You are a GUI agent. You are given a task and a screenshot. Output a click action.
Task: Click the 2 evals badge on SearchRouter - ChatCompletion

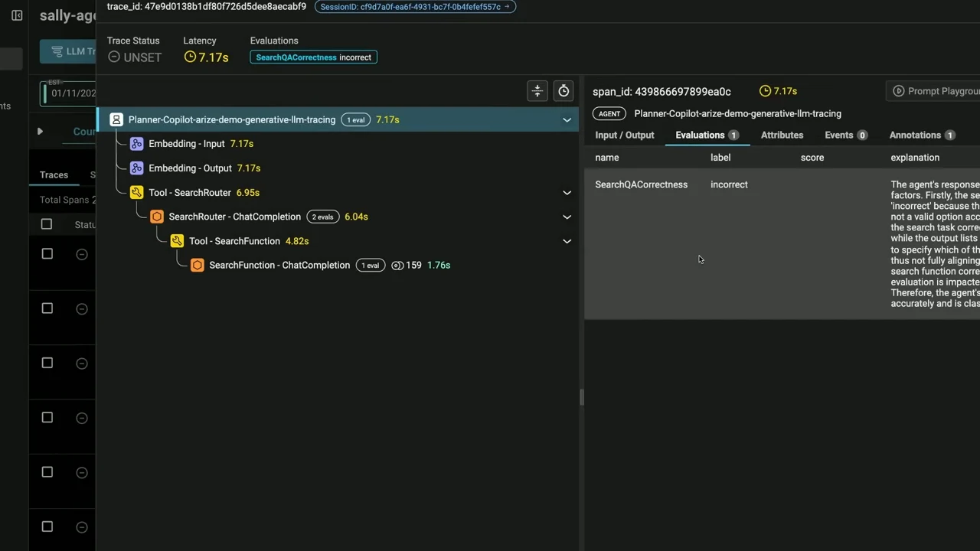click(322, 217)
